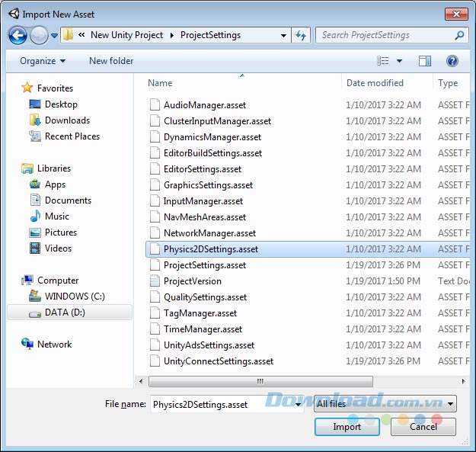Click the search magnifier icon
Viewport: 476px width, 452px height.
460,35
